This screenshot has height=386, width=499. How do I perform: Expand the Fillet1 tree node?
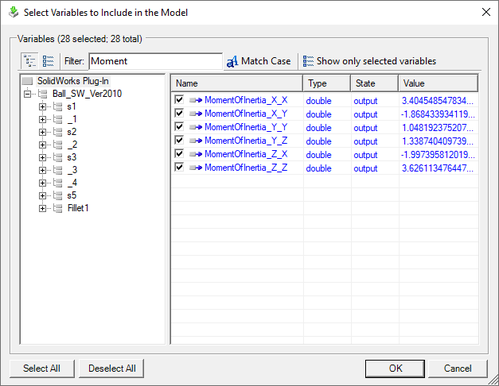tap(42, 208)
